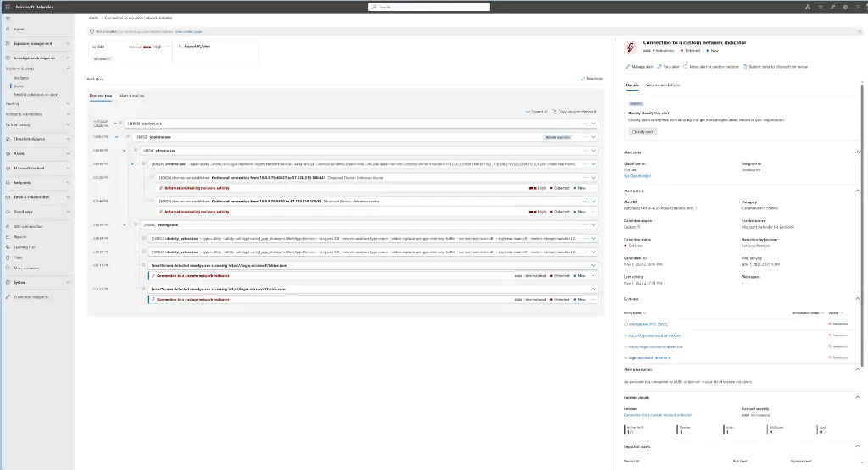Screen dimensions: 868x470
Task: Open SOC optimization in the sidebar
Action: pyautogui.click(x=28, y=226)
